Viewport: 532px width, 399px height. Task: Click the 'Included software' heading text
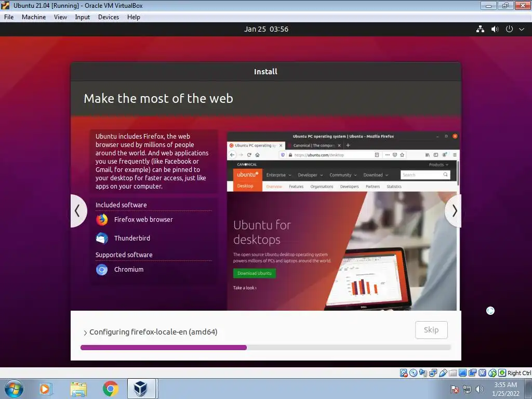[121, 205]
